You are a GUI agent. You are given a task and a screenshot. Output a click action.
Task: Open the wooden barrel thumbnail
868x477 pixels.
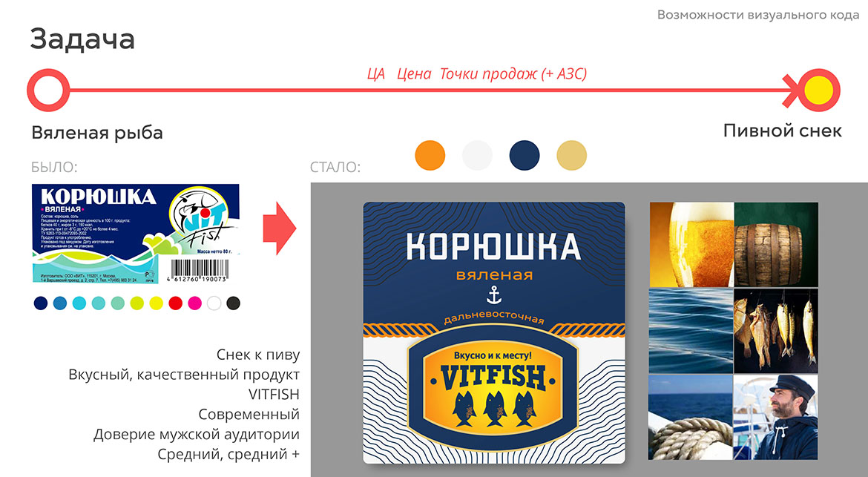[x=776, y=245]
